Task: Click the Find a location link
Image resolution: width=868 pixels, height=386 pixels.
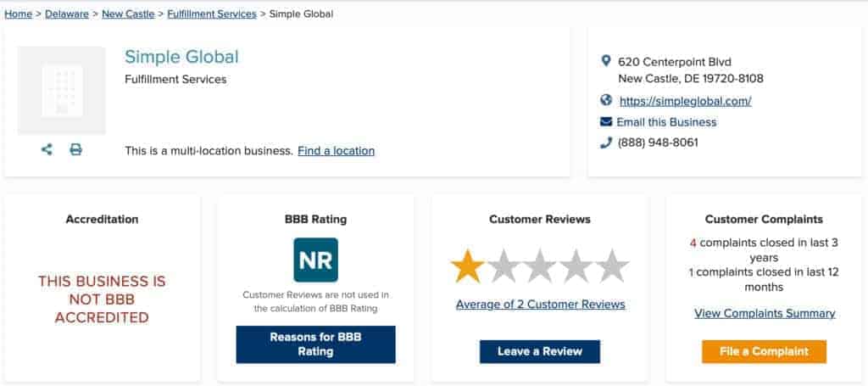Action: (x=336, y=151)
